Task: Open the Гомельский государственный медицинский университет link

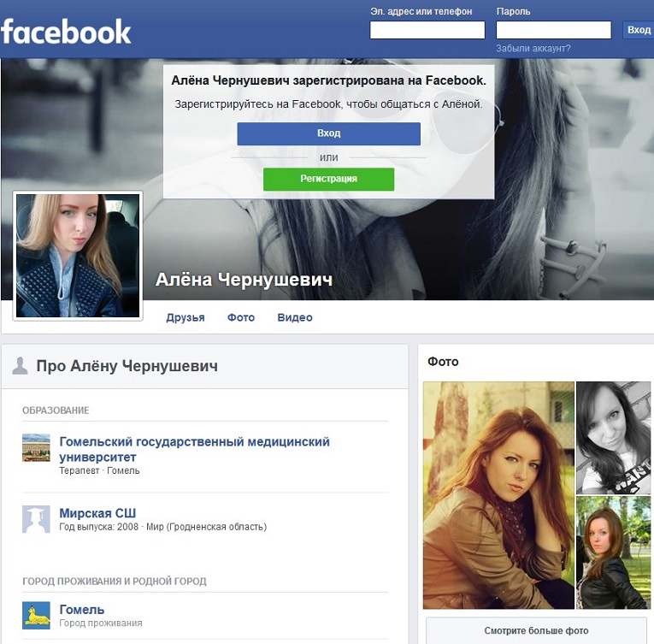Action: click(x=194, y=449)
